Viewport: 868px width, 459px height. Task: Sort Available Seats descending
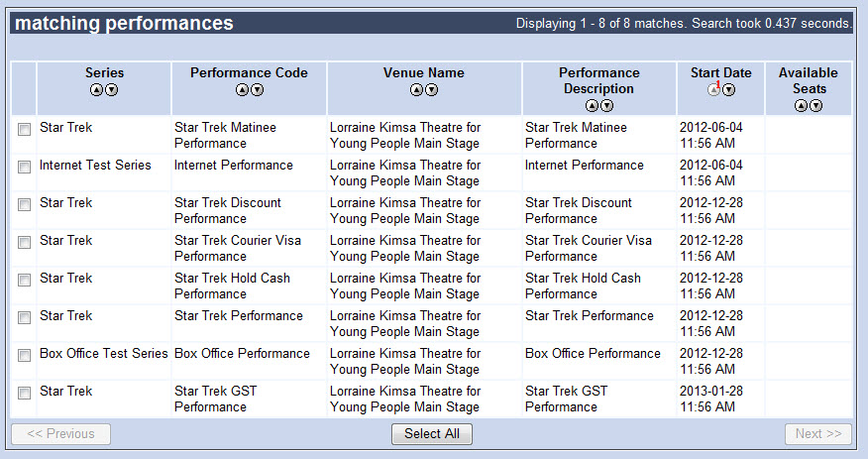(x=815, y=106)
